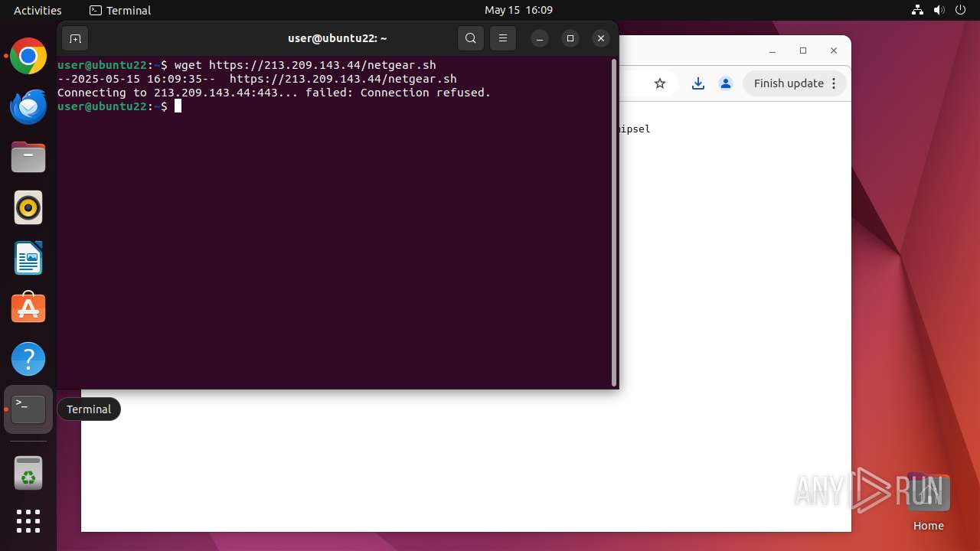Click the Finish update button in Chrome
This screenshot has width=980, height=551.
click(789, 83)
